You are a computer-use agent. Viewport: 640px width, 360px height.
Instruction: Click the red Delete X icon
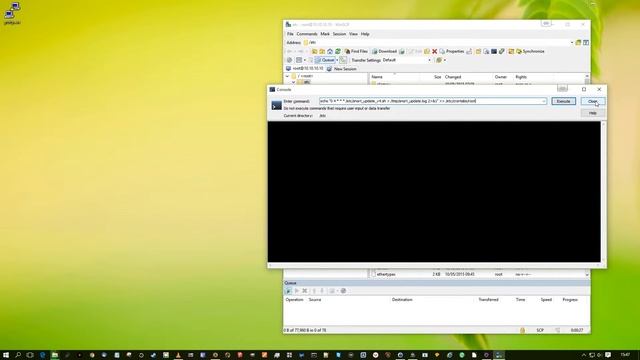[434, 51]
